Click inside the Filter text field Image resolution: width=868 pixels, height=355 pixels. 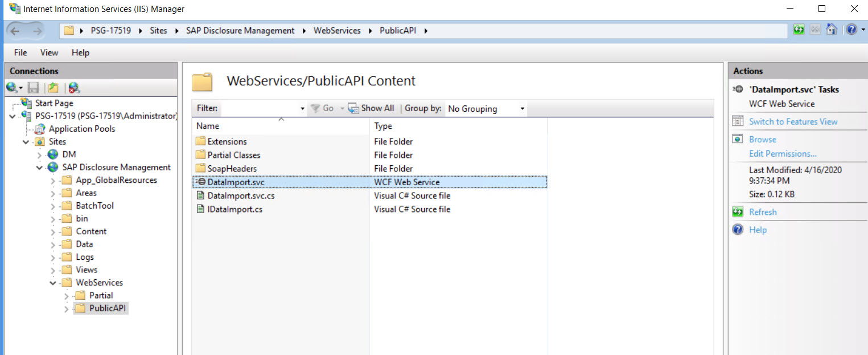pos(260,109)
